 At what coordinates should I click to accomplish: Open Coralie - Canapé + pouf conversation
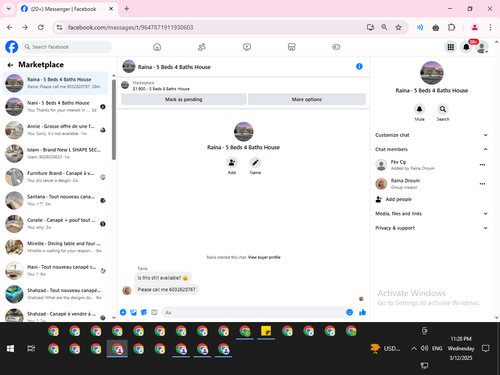(55, 224)
